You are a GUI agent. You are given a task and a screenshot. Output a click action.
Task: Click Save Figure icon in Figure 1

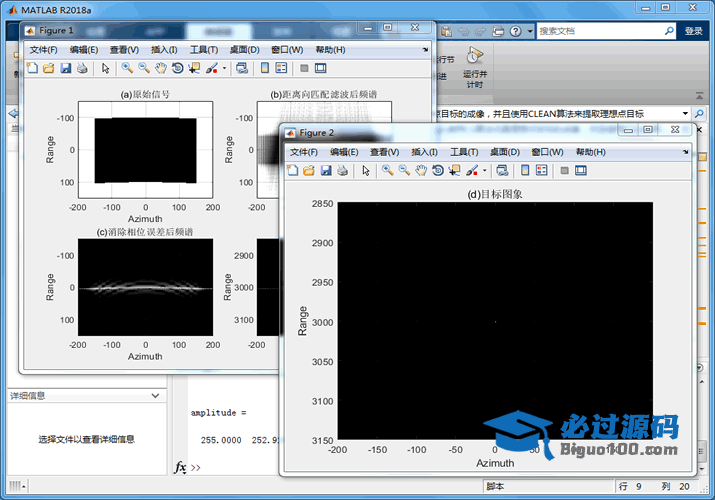(66, 68)
